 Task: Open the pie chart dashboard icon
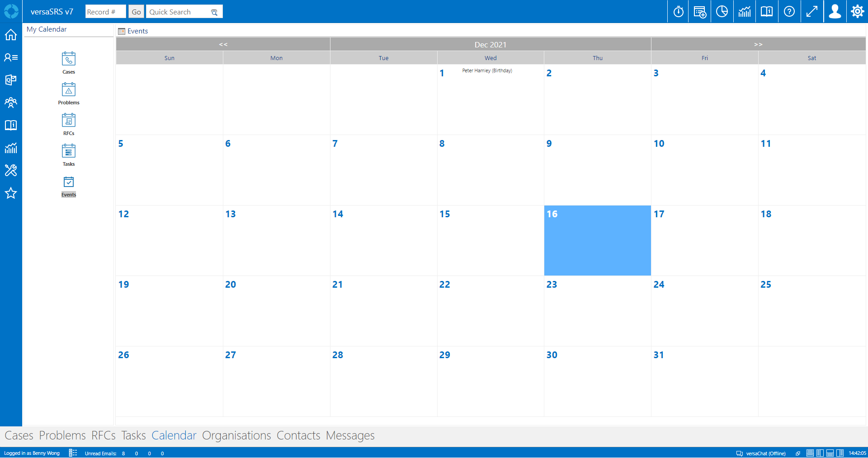tap(722, 12)
